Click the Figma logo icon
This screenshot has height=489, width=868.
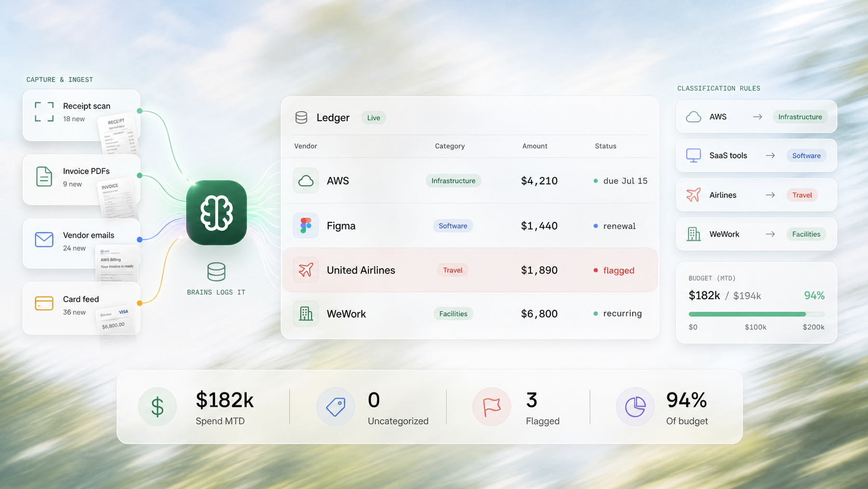click(306, 226)
